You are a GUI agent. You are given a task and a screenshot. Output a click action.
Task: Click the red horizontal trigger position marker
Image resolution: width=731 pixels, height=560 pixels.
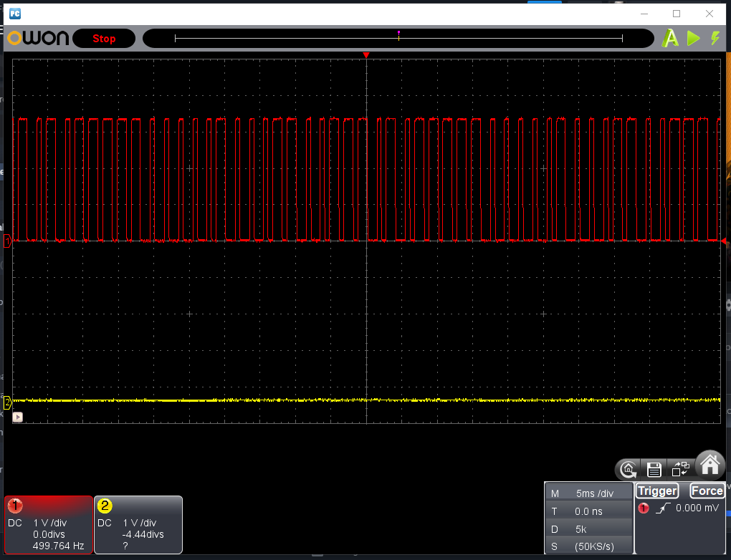(x=366, y=55)
